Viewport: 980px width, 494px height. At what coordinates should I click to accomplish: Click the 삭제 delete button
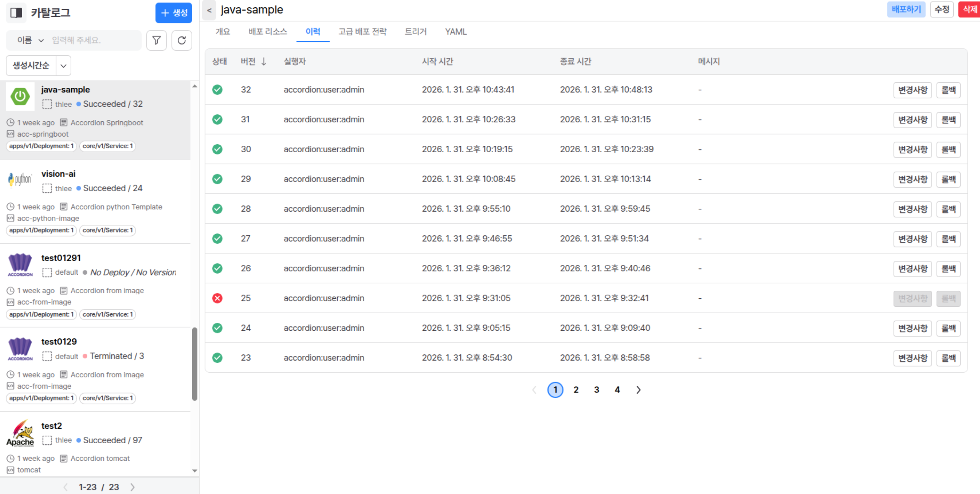(x=969, y=9)
